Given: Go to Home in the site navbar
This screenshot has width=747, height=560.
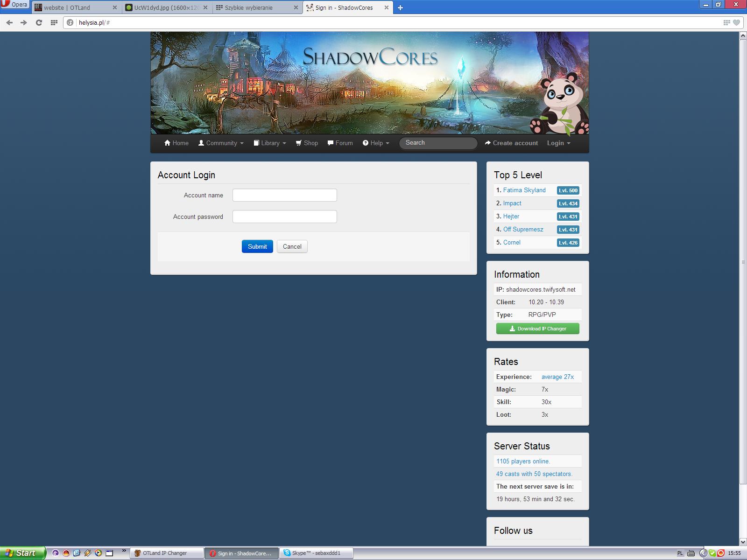Looking at the screenshot, I should [x=176, y=143].
